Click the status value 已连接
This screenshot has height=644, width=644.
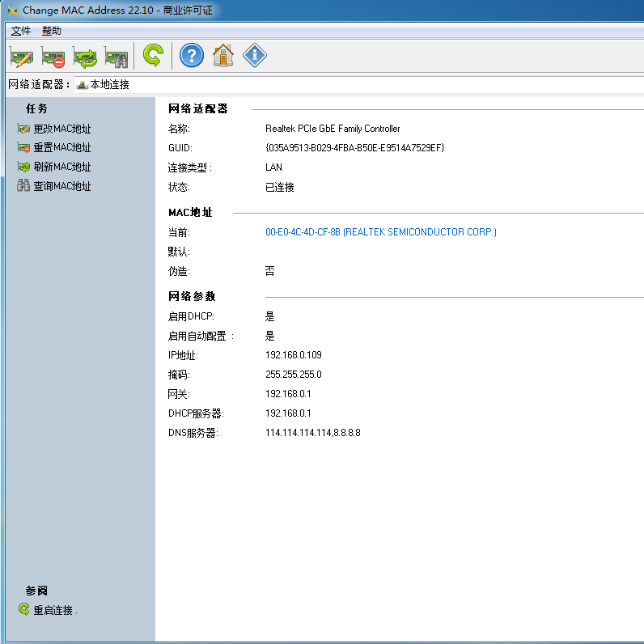click(x=280, y=187)
